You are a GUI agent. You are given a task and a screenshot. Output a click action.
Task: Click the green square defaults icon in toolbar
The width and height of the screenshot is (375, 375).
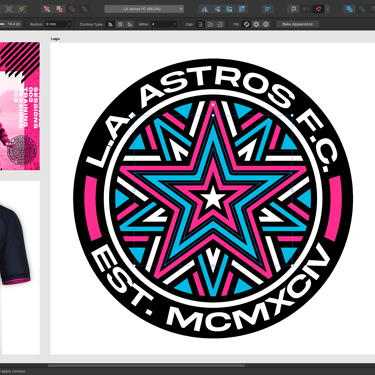click(x=9, y=9)
